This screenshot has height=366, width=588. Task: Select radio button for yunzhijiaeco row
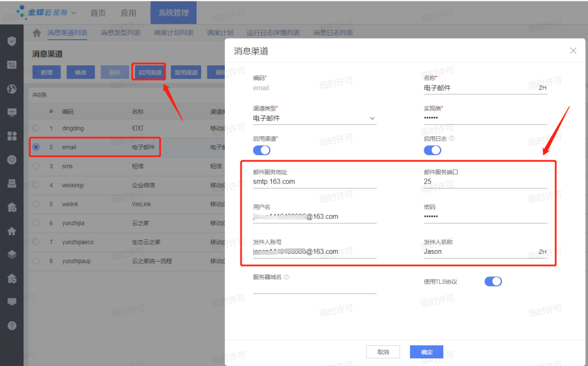(36, 242)
